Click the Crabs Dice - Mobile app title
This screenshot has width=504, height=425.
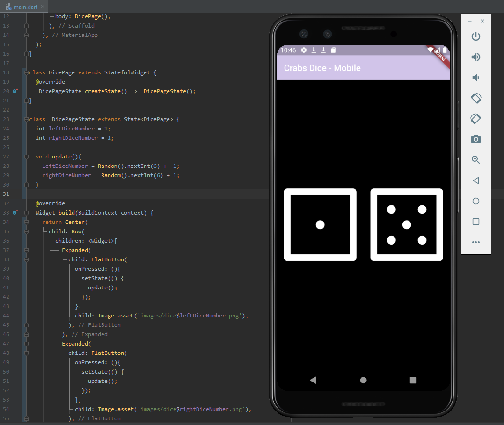point(322,68)
